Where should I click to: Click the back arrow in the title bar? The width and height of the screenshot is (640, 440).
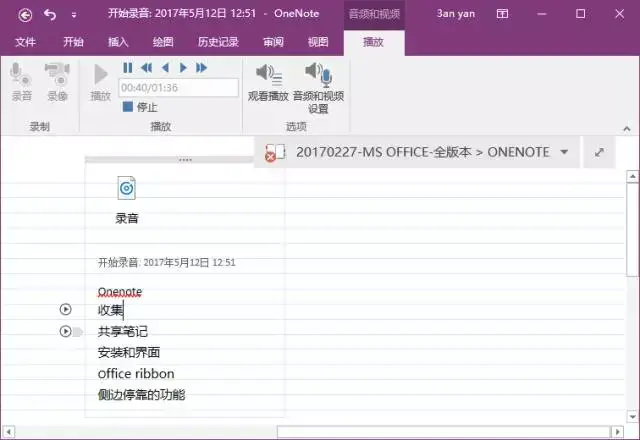pos(25,15)
